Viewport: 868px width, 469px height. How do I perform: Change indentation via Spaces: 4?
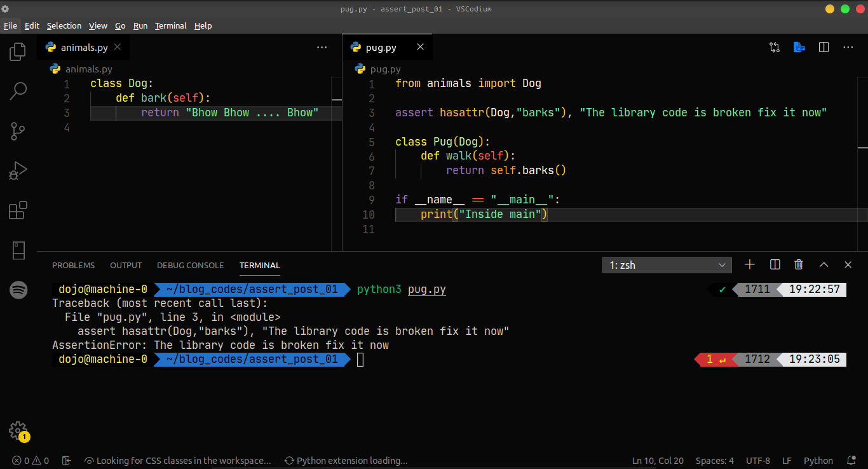pyautogui.click(x=715, y=461)
